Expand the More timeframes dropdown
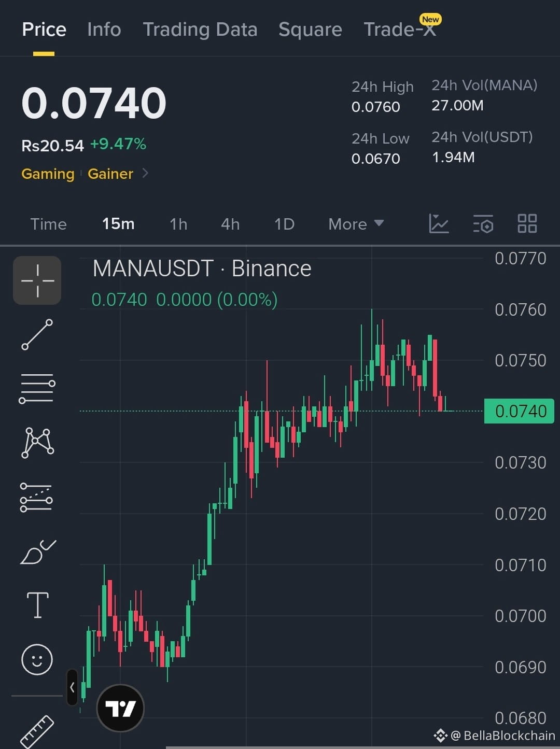The image size is (560, 749). [356, 224]
